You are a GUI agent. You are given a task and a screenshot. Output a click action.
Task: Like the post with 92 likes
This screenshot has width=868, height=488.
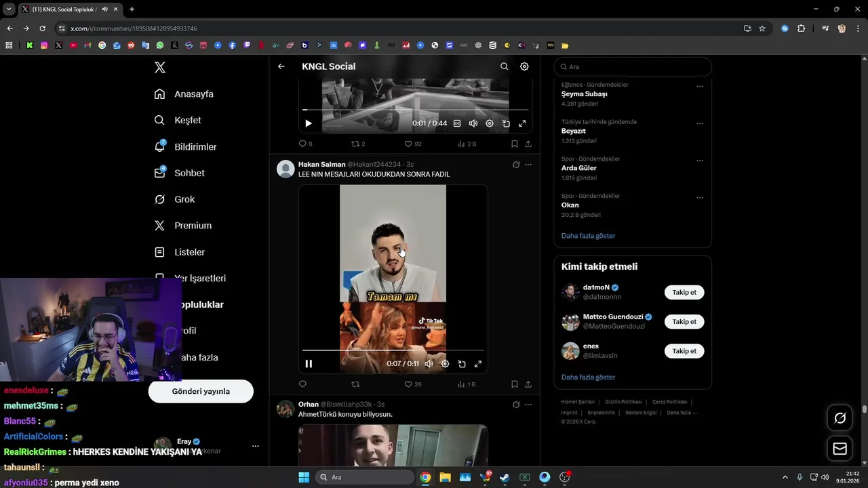pyautogui.click(x=412, y=144)
